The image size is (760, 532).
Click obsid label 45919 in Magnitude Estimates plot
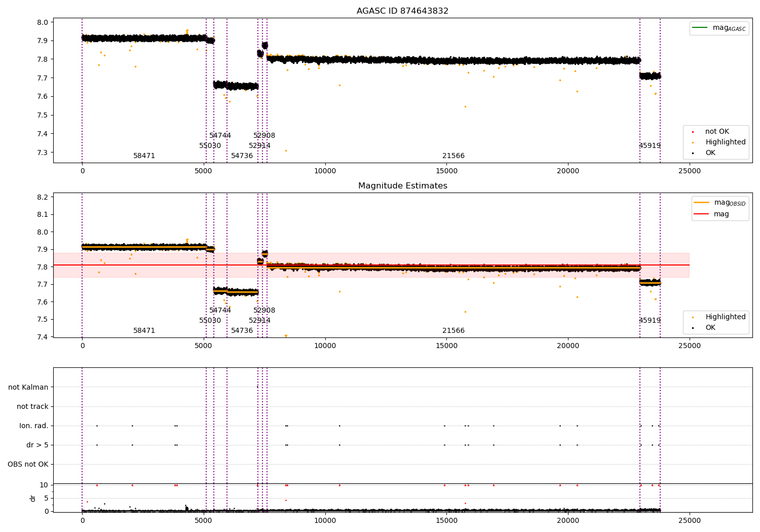pyautogui.click(x=650, y=320)
